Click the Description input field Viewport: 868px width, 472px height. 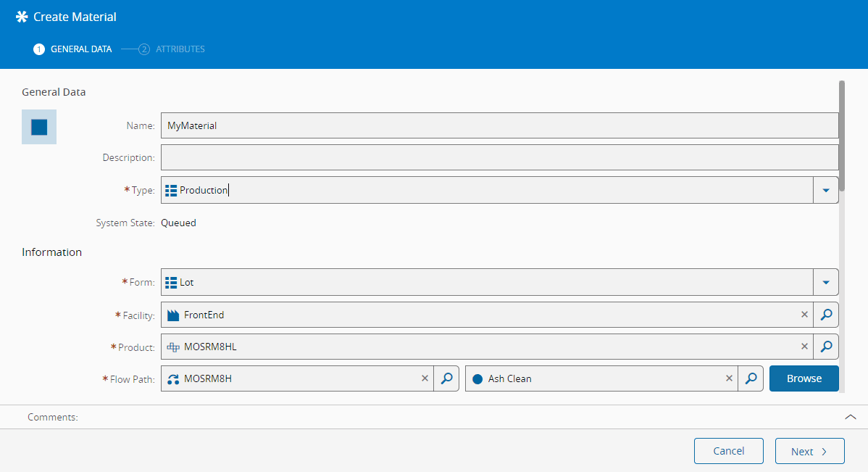(498, 157)
